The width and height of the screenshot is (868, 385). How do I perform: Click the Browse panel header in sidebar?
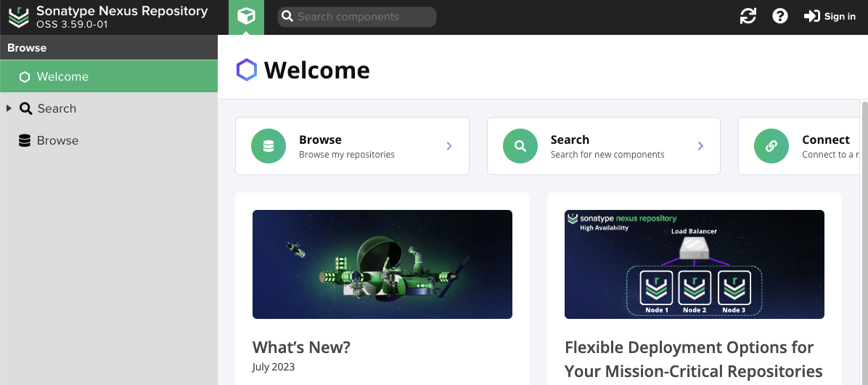point(109,48)
